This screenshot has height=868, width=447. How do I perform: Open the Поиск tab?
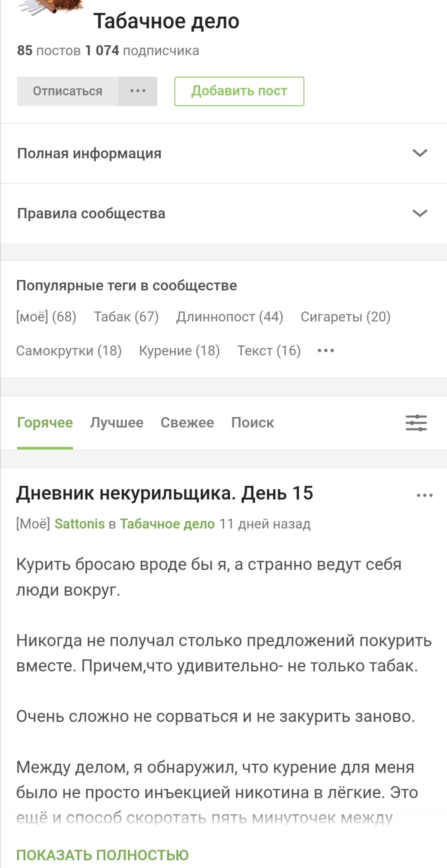pos(252,422)
